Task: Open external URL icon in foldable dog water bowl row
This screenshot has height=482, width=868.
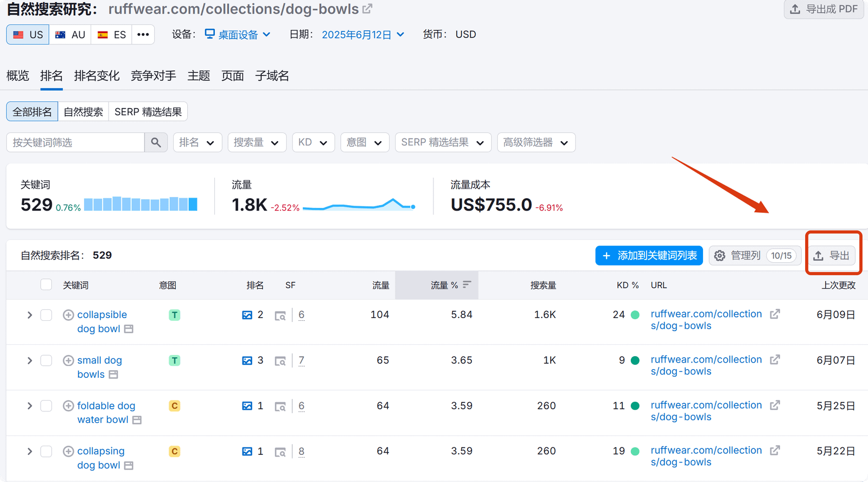Action: coord(775,405)
